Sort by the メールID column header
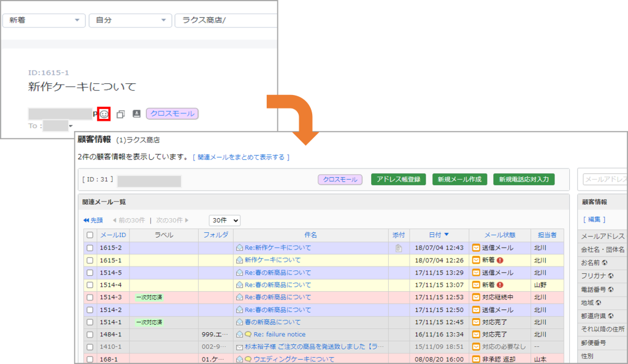The height and width of the screenshot is (364, 628). click(113, 235)
